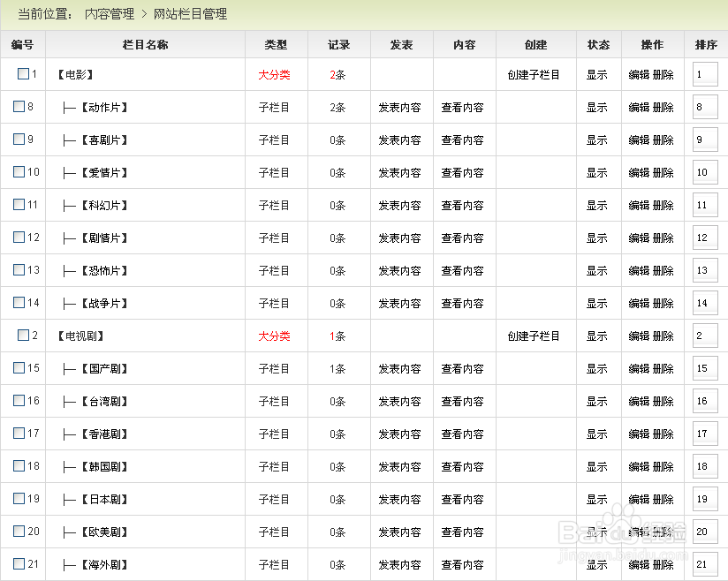Click the 状态 column header
Image resolution: width=728 pixels, height=581 pixels.
point(598,44)
